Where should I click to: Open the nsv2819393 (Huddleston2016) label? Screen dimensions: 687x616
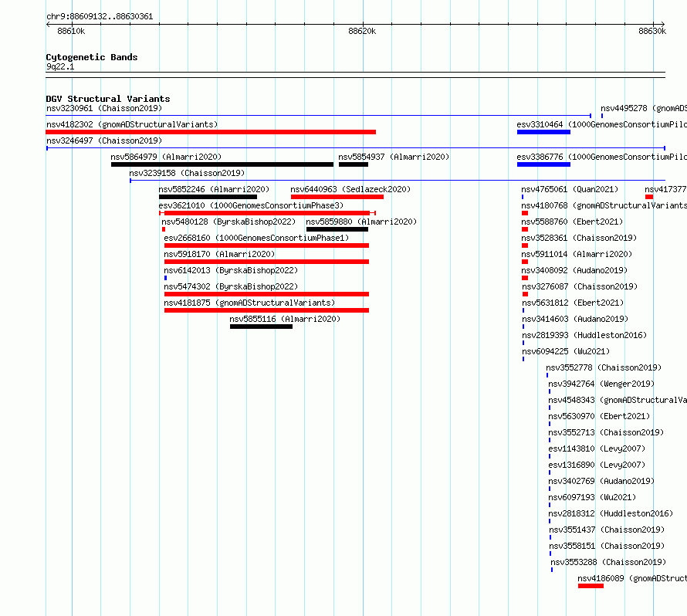click(x=584, y=335)
